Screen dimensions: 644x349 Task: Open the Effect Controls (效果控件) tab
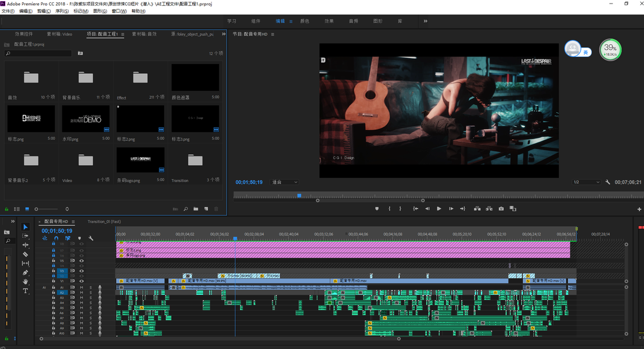click(24, 34)
